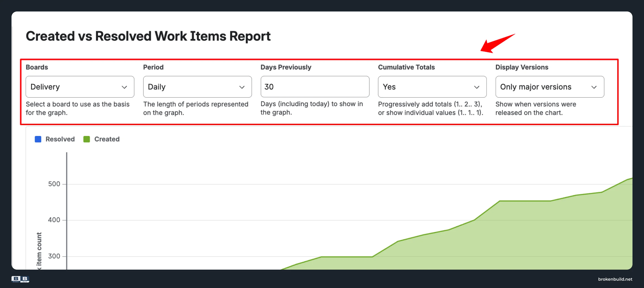Toggle the Resolved series in legend
The width and height of the screenshot is (644, 288).
click(x=55, y=139)
